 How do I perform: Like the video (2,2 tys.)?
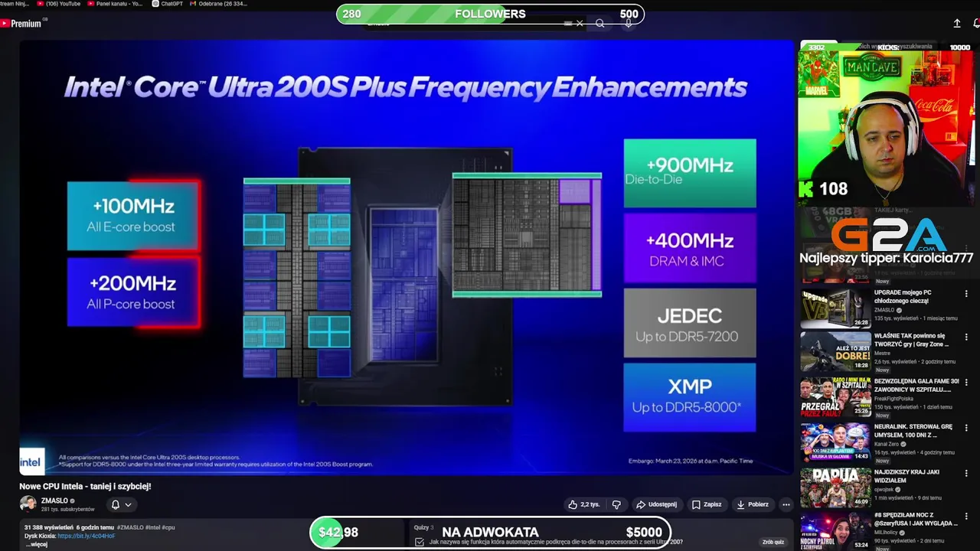(x=583, y=504)
